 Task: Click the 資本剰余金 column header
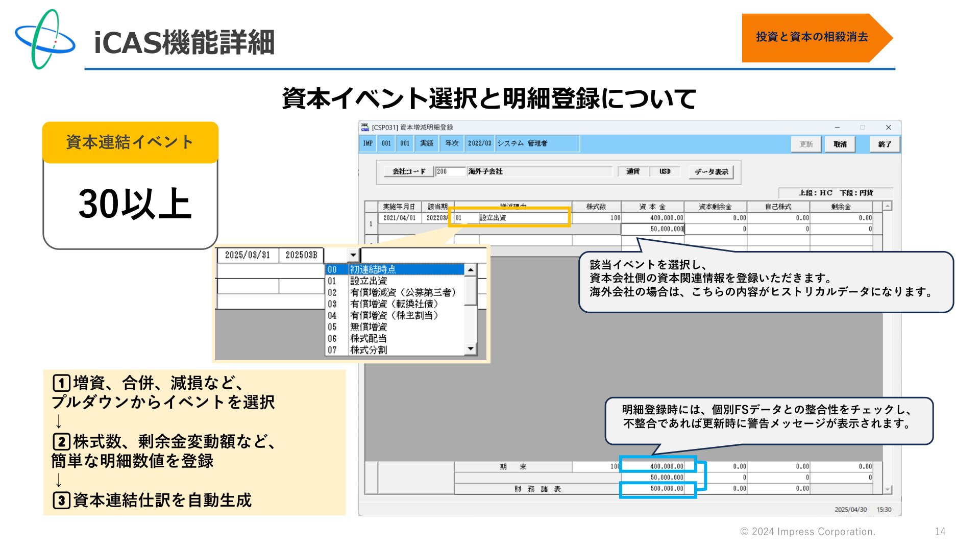(715, 207)
